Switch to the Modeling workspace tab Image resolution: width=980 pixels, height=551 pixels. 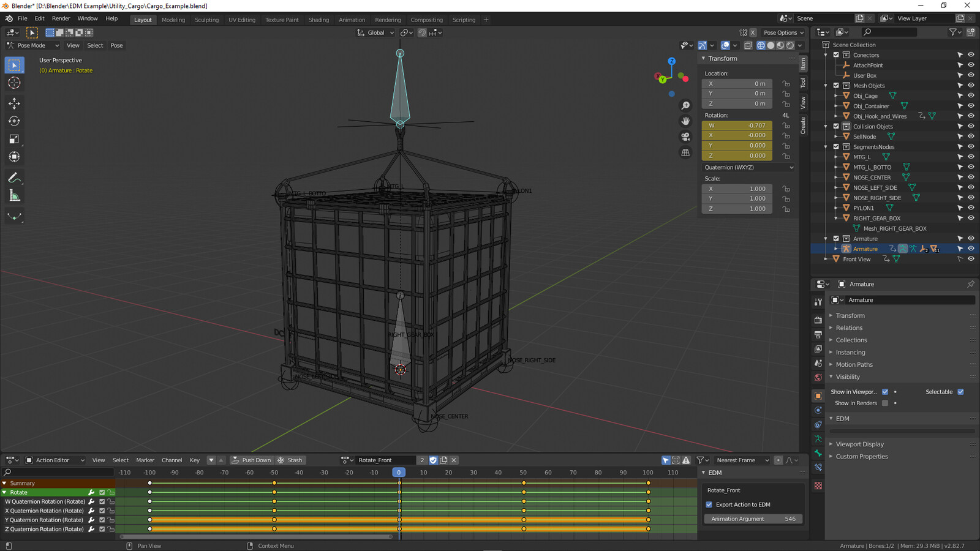click(173, 20)
